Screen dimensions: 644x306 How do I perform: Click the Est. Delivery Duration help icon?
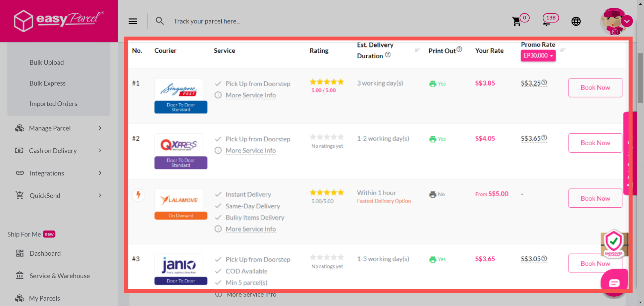388,54
